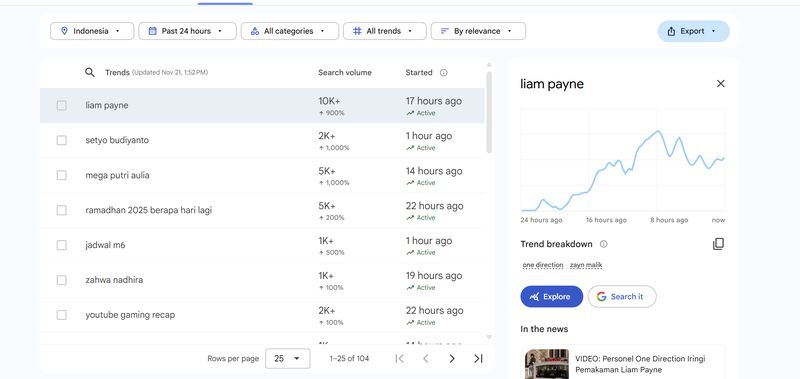Open the zayn malik breakdown tag
The image size is (800, 379).
pyautogui.click(x=586, y=265)
